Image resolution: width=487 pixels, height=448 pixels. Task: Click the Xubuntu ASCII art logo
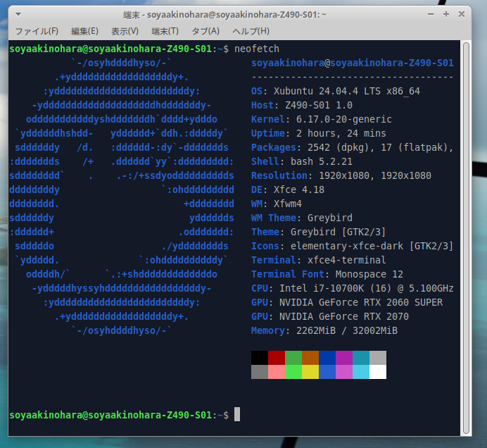(121, 190)
